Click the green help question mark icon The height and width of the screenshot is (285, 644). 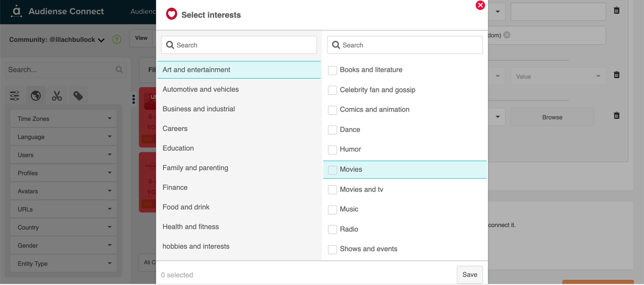coord(117,40)
